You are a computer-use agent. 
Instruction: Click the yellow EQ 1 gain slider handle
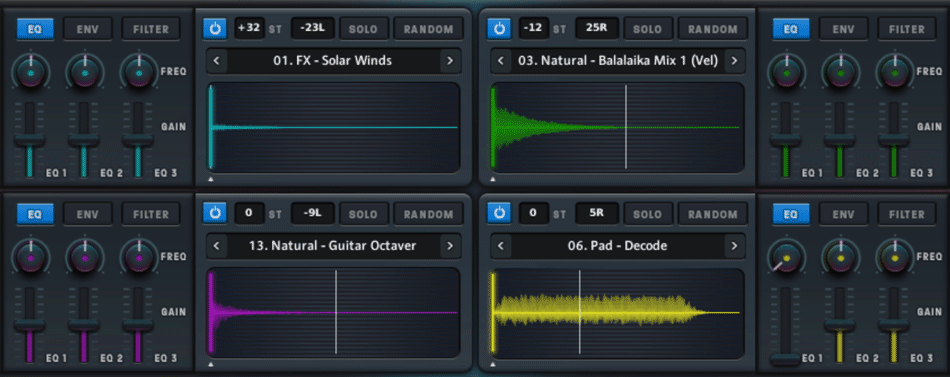click(x=785, y=359)
